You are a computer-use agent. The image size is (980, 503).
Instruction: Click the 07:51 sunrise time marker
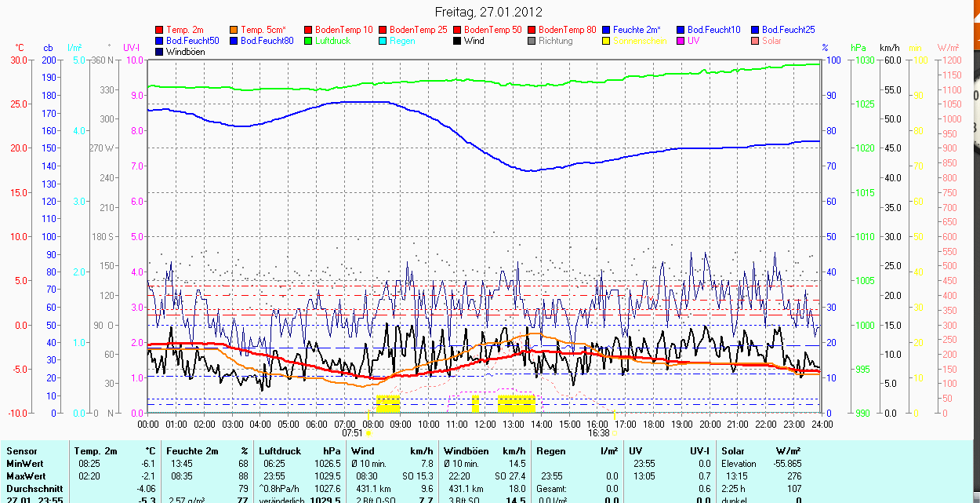click(x=353, y=432)
